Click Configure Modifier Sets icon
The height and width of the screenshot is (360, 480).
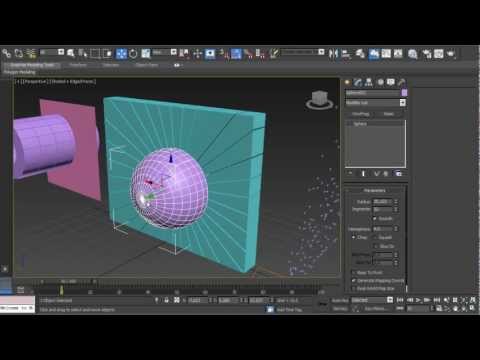click(398, 173)
